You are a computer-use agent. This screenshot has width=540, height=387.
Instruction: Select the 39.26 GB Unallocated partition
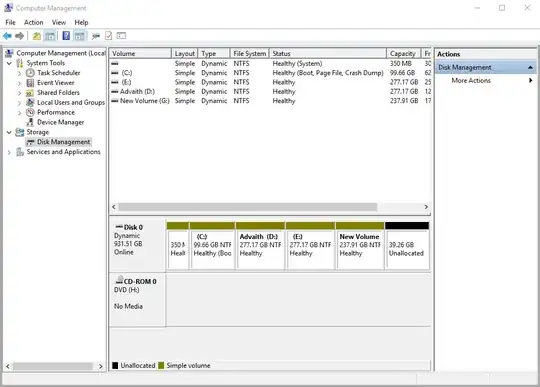pyautogui.click(x=407, y=249)
